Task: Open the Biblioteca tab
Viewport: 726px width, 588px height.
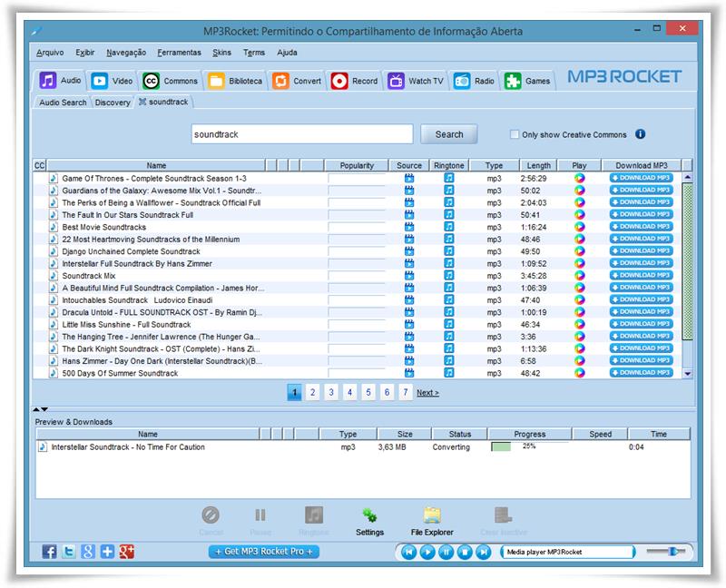Action: 235,81
